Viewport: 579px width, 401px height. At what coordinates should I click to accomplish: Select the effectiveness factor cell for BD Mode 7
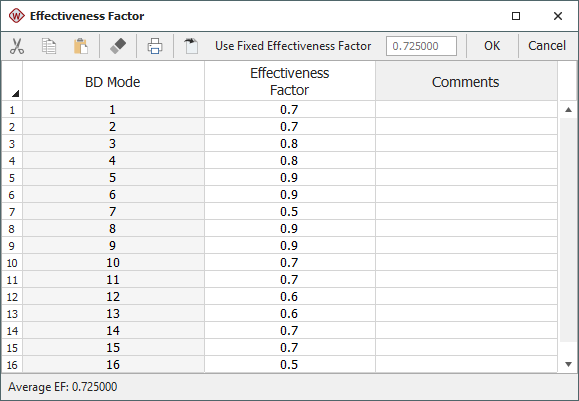coord(290,212)
